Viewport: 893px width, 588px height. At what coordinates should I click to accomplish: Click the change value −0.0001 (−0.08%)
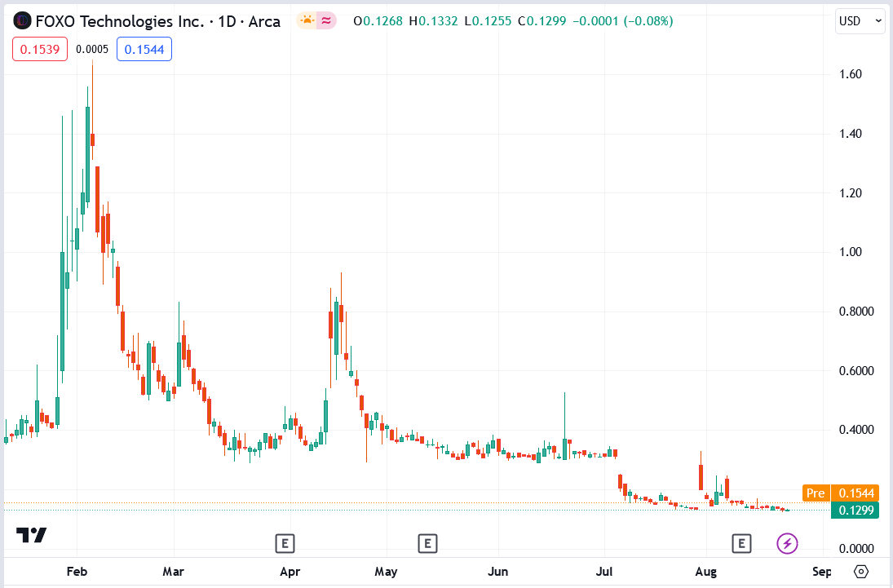click(622, 22)
